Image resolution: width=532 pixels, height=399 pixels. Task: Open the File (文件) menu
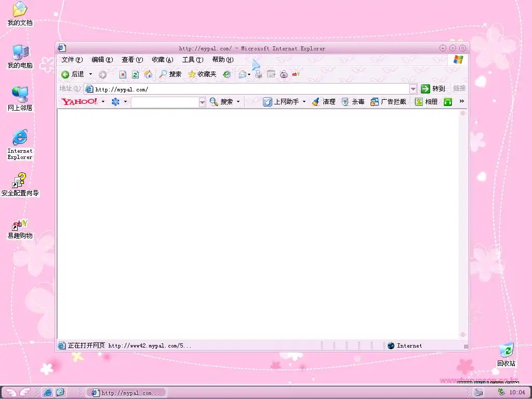click(72, 60)
